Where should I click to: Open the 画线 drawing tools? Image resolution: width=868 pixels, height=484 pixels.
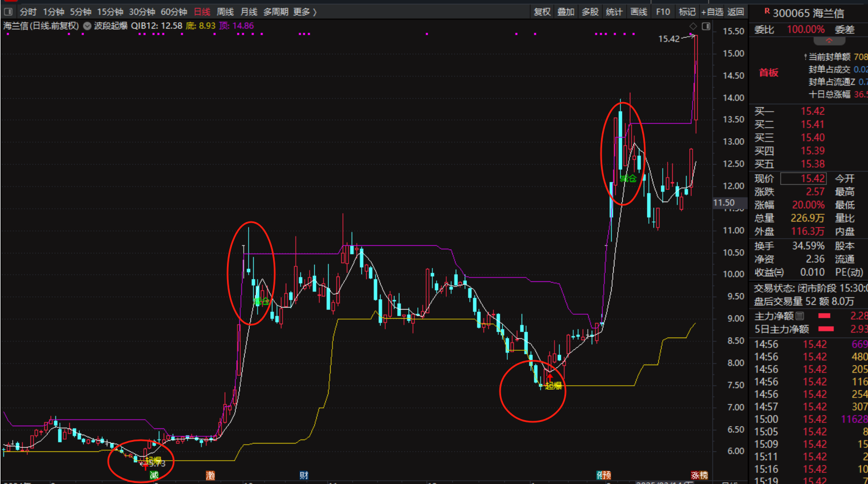pyautogui.click(x=639, y=12)
